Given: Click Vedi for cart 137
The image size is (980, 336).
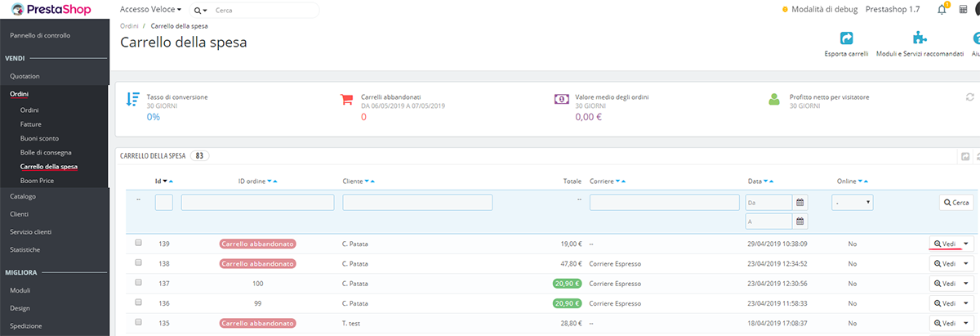Looking at the screenshot, I should tap(945, 283).
